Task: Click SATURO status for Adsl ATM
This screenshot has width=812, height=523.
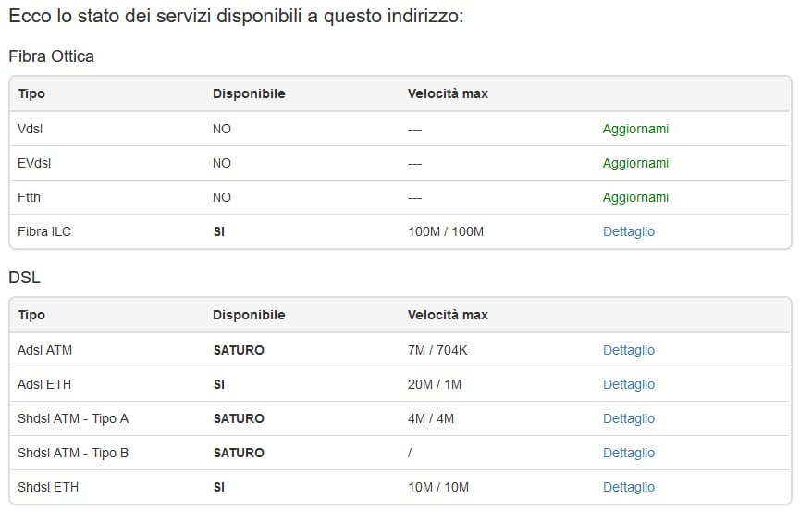Action: [239, 350]
